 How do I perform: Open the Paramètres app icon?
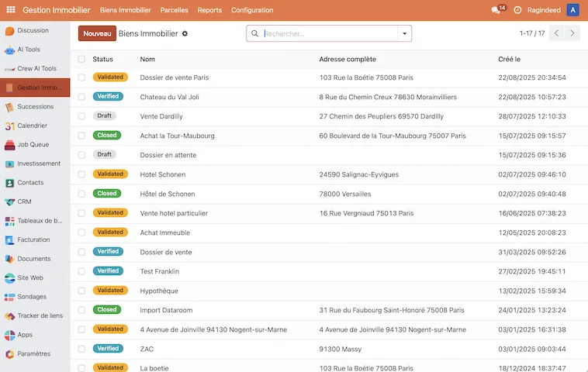click(10, 354)
